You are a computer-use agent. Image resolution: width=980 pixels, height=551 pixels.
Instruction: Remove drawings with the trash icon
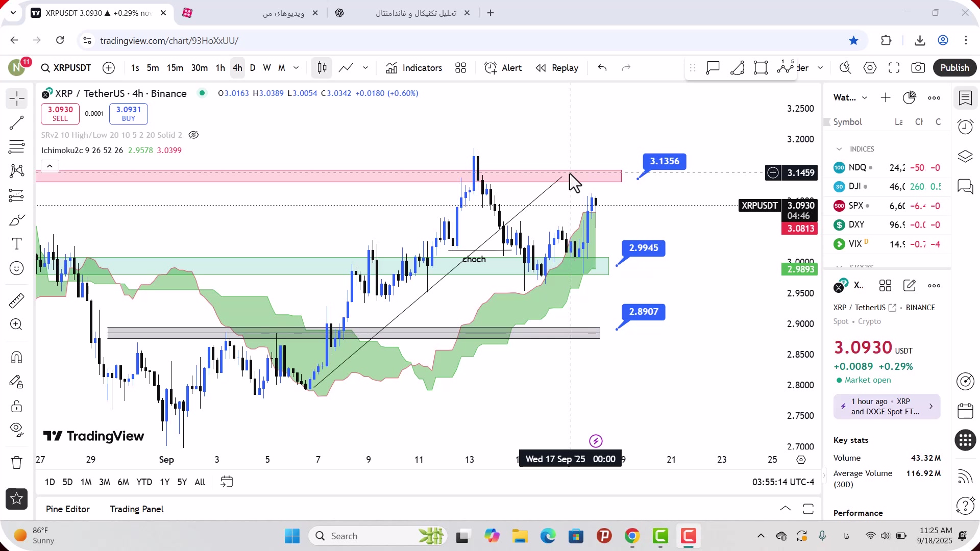[17, 463]
